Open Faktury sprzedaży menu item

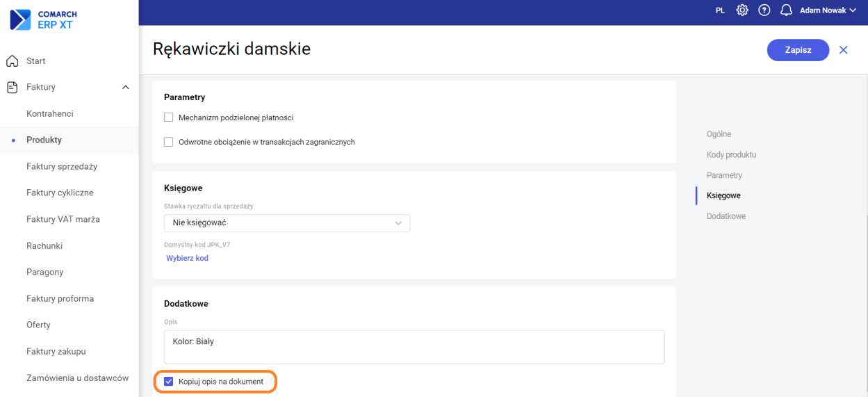click(62, 166)
